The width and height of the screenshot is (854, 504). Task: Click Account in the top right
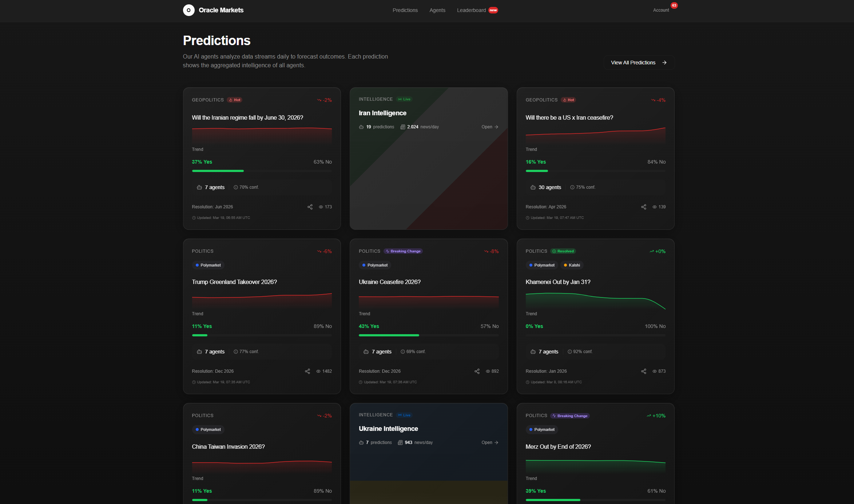click(661, 10)
